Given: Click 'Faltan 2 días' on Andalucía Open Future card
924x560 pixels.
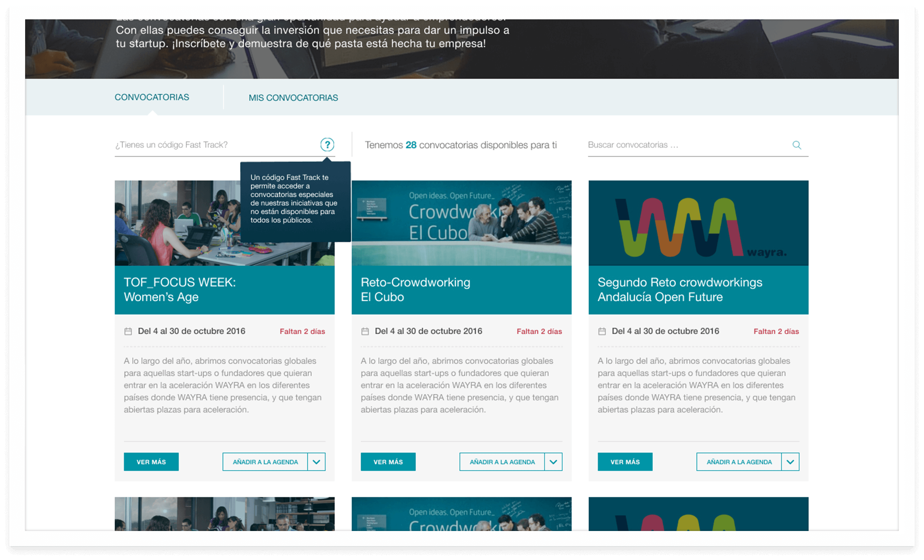Looking at the screenshot, I should click(776, 331).
